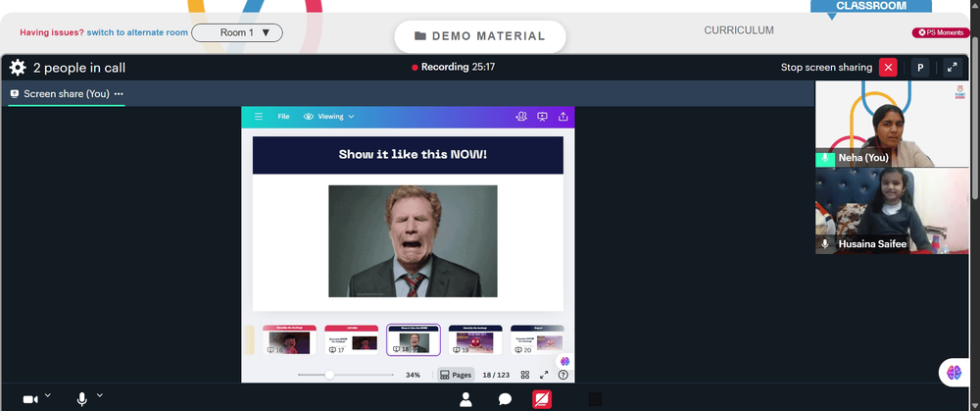Image resolution: width=980 pixels, height=411 pixels.
Task: Toggle Canva Pages thumbnail view
Action: [456, 375]
